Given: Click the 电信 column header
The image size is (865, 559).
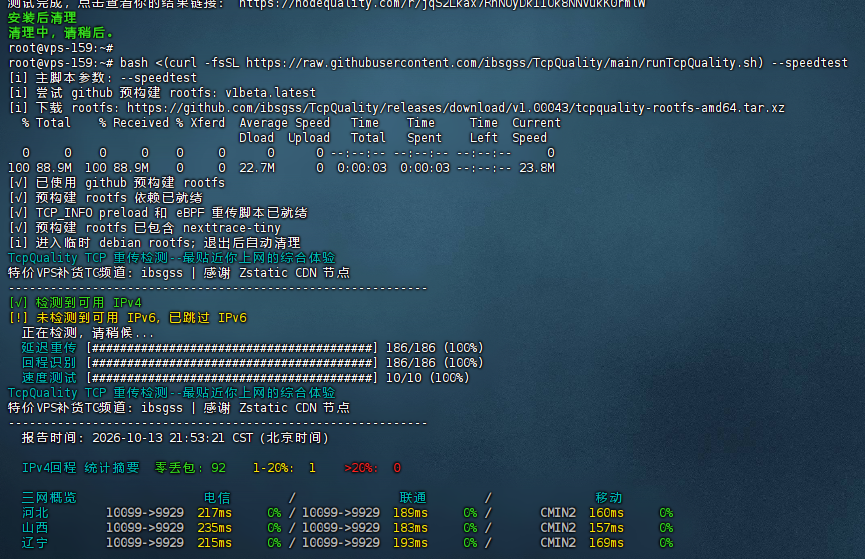Looking at the screenshot, I should (x=217, y=498).
